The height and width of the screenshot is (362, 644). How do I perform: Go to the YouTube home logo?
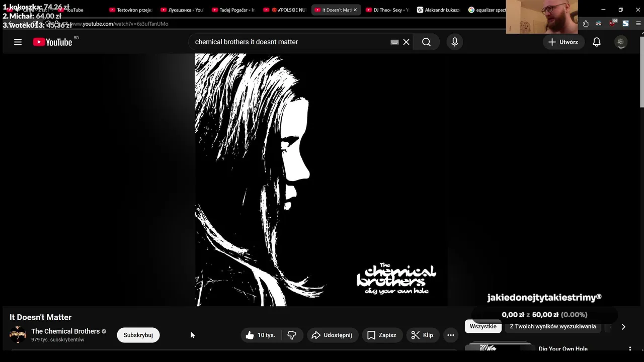point(52,42)
